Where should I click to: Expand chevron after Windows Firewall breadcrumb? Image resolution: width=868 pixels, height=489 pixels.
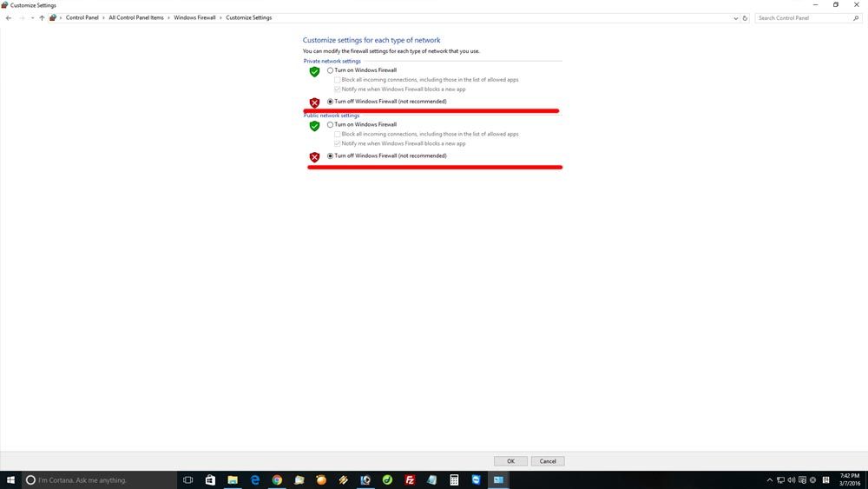click(220, 17)
